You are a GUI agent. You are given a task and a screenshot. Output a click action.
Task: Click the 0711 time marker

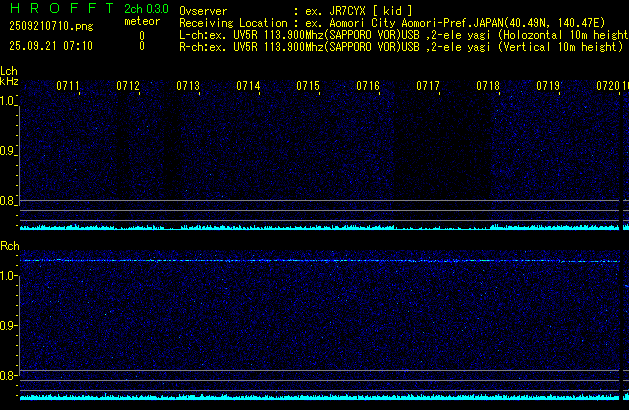click(68, 87)
